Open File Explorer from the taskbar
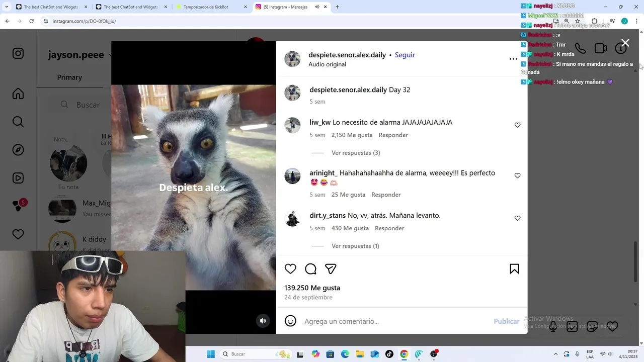Image resolution: width=644 pixels, height=362 pixels. [x=360, y=354]
